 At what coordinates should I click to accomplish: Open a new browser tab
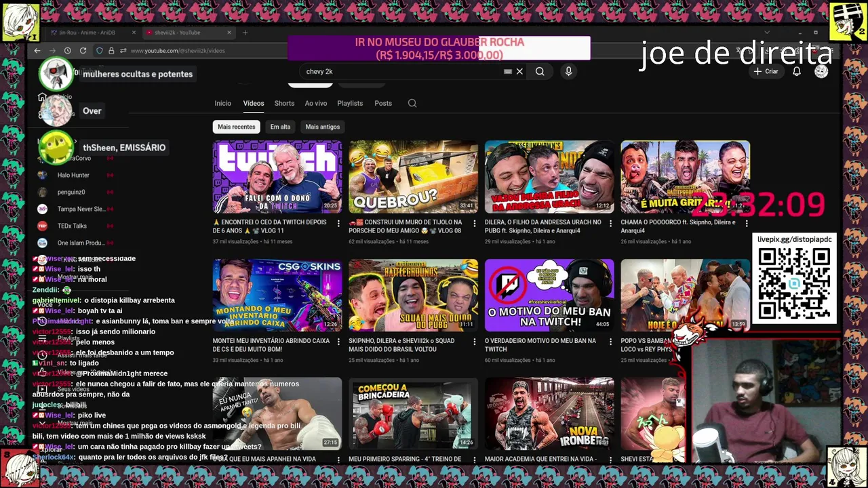pos(245,33)
